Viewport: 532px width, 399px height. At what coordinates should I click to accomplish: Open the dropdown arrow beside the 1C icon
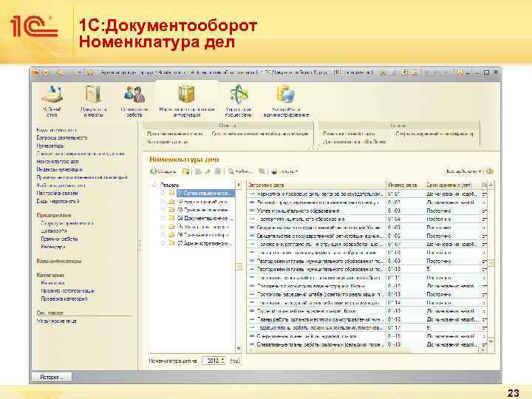coord(47,72)
